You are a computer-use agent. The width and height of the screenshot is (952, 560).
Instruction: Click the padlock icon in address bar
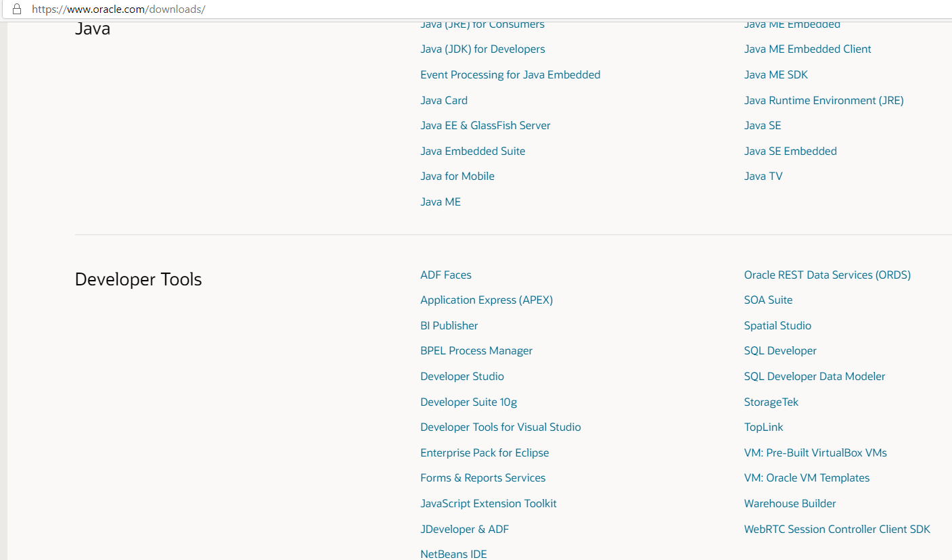click(17, 9)
